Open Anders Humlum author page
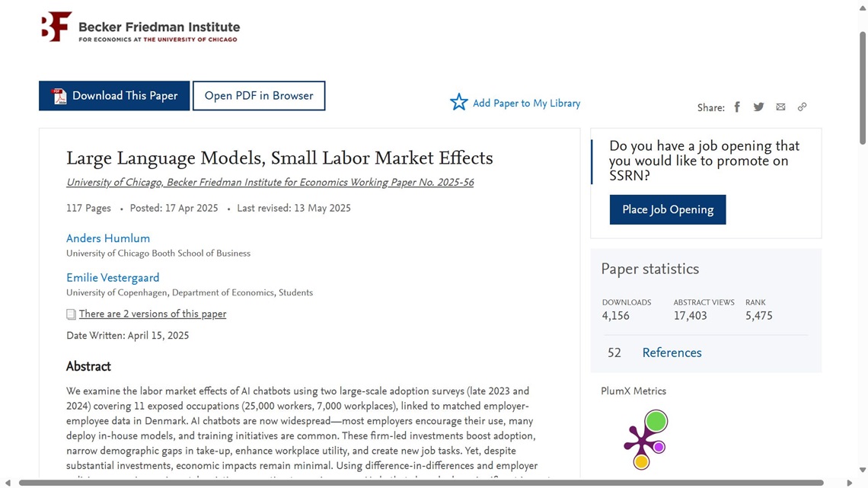Screen dimensions: 868x488 [x=108, y=238]
